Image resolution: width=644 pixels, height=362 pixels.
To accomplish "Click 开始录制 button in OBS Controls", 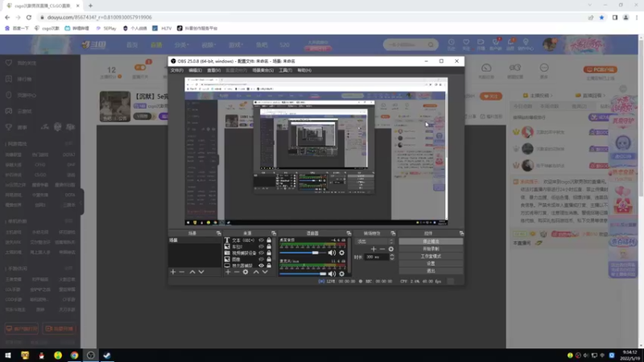I will 431,249.
